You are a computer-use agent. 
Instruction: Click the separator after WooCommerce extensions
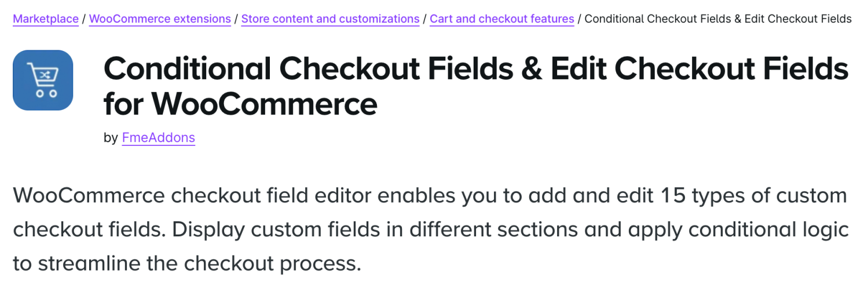[236, 19]
